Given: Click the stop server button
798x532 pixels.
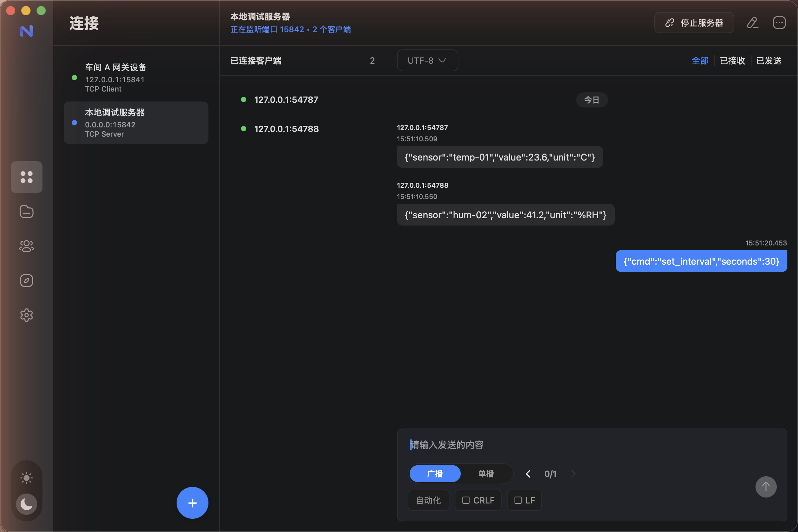Looking at the screenshot, I should click(694, 23).
